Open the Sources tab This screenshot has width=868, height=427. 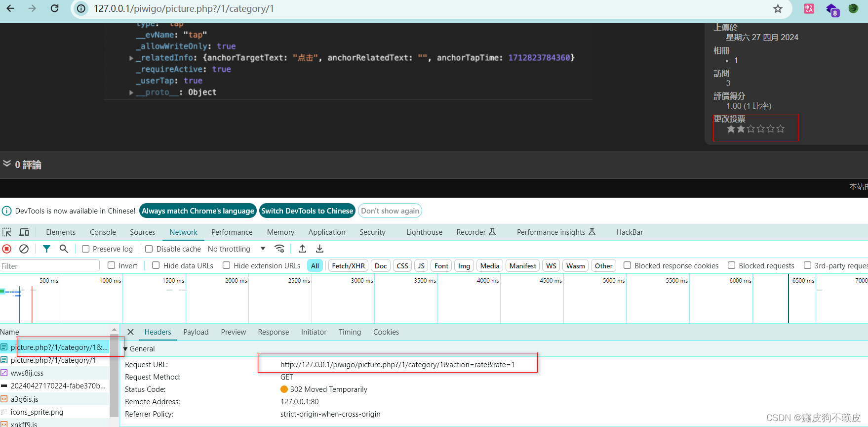tap(143, 232)
